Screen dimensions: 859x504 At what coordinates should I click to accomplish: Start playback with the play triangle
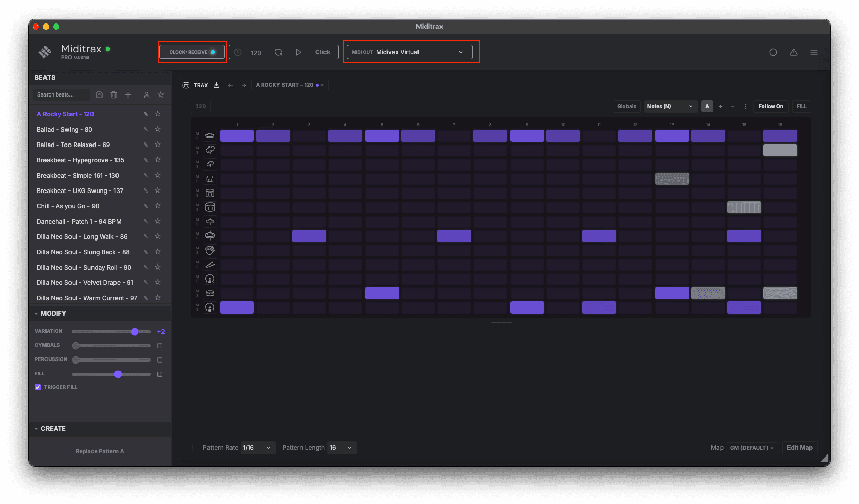(x=298, y=52)
